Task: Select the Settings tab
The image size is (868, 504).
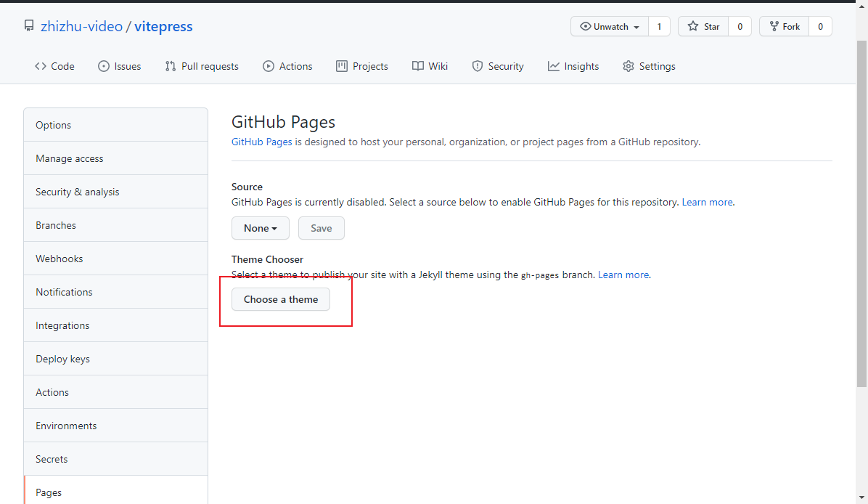Action: click(649, 67)
